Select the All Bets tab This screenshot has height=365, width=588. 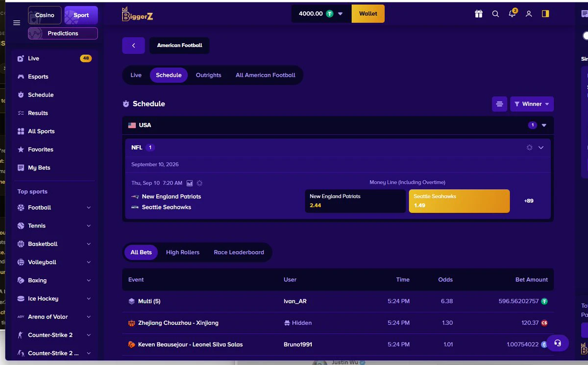[141, 252]
